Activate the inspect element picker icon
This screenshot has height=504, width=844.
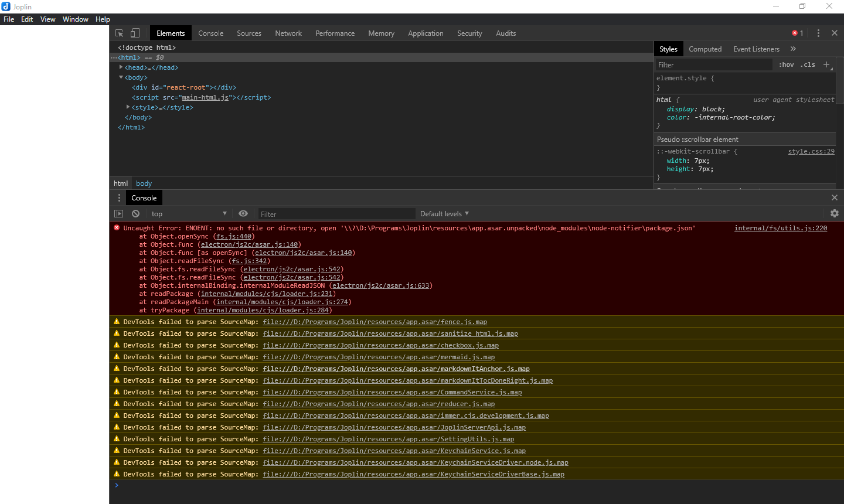coord(120,33)
